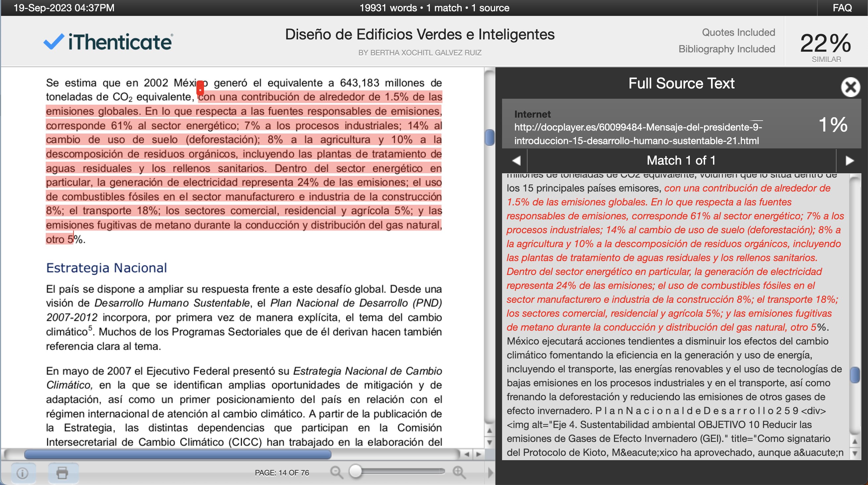
Task: Click the iThenticate logo
Action: 109,42
